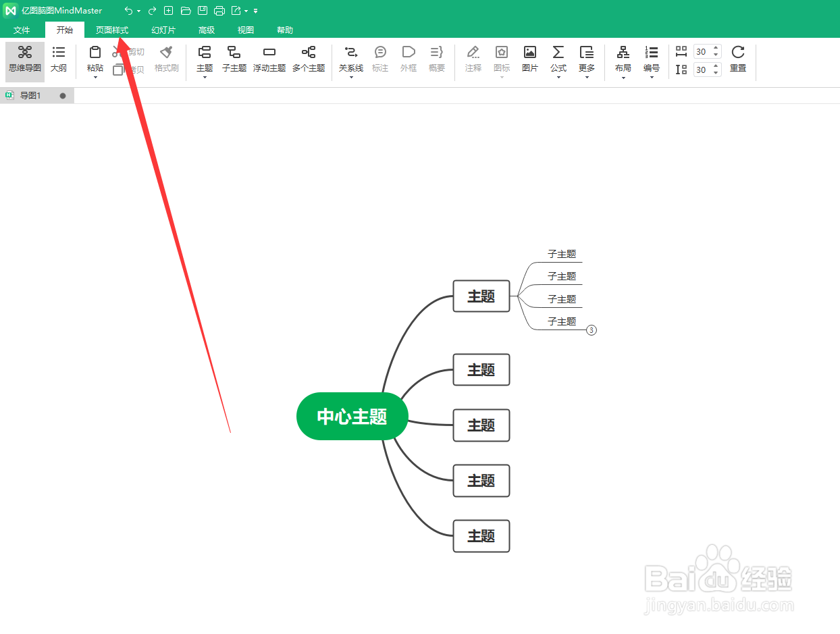Open the 文件 menu
840x634 pixels.
coord(22,30)
